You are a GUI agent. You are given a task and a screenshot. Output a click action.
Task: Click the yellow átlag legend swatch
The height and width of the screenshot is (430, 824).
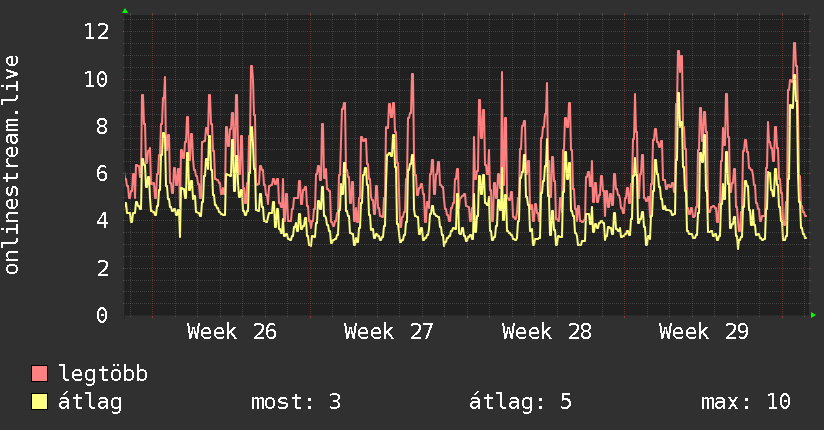point(39,402)
